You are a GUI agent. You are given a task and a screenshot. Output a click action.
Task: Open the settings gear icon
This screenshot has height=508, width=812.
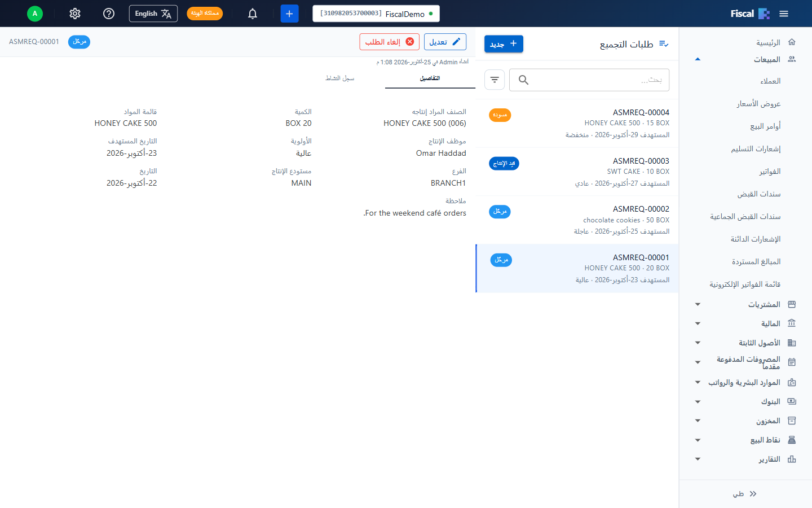coord(75,14)
